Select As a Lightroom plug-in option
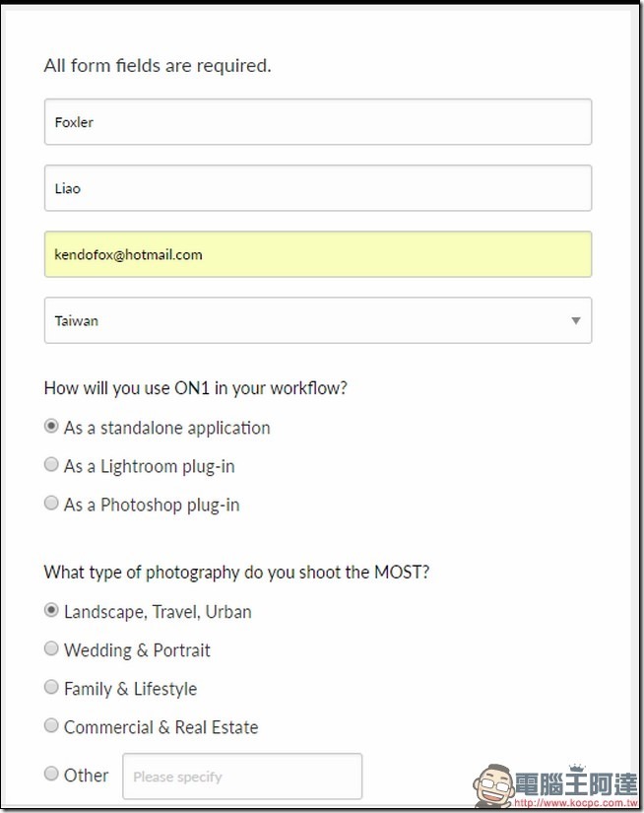This screenshot has height=813, width=644. point(51,464)
